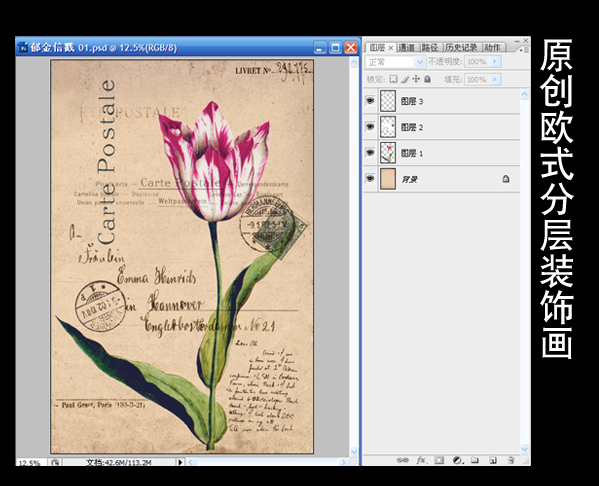Screen dimensions: 599x486
Task: Select the 背景 layer name
Action: (x=409, y=179)
